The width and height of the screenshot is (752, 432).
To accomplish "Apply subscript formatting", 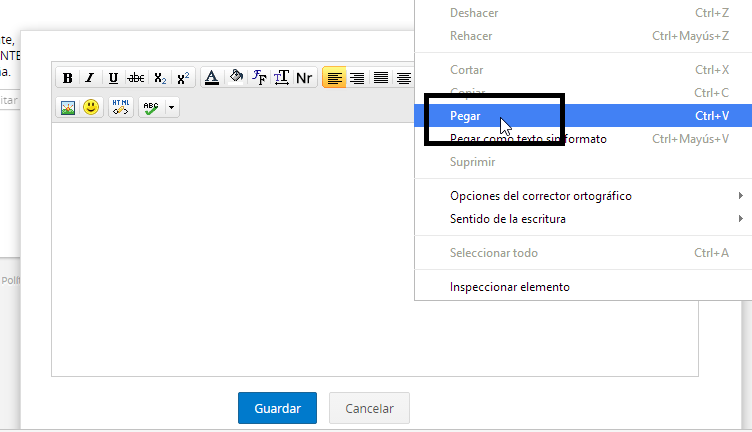I will (x=160, y=78).
